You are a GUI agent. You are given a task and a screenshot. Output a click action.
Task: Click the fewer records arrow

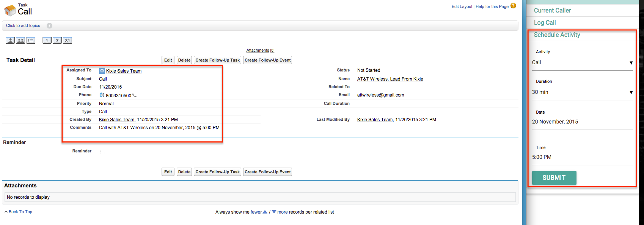(265, 212)
